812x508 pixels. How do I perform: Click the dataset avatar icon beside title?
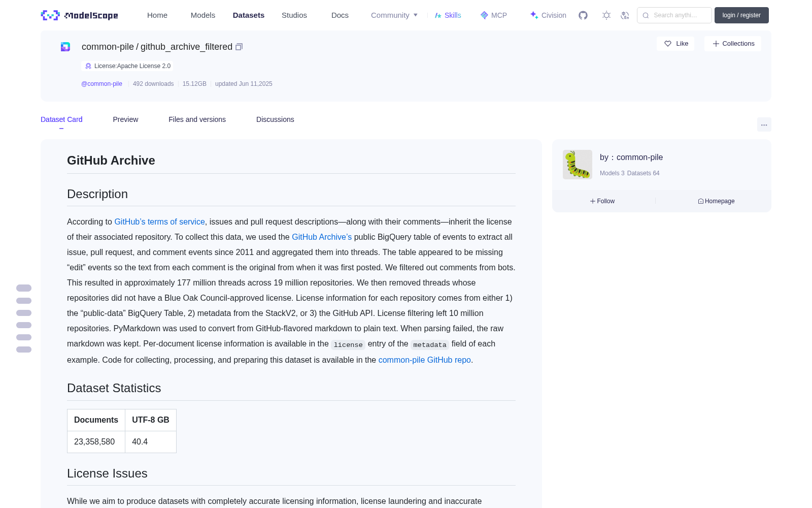(x=65, y=47)
